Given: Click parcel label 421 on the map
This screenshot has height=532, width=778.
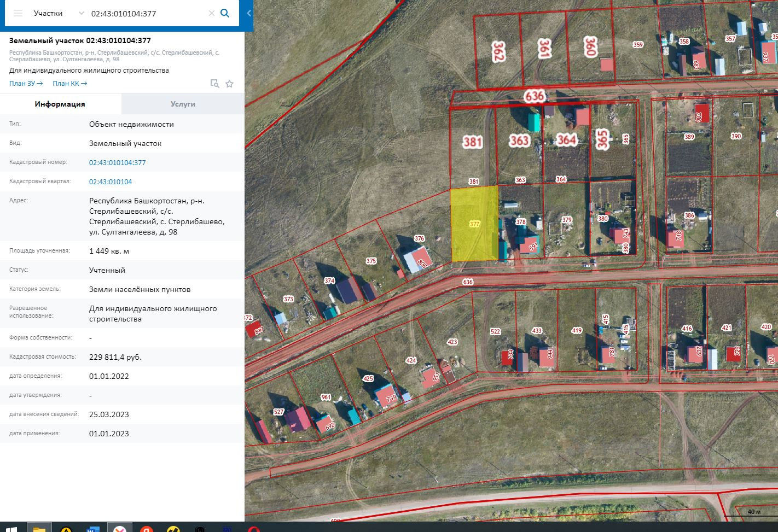Looking at the screenshot, I should [x=727, y=328].
